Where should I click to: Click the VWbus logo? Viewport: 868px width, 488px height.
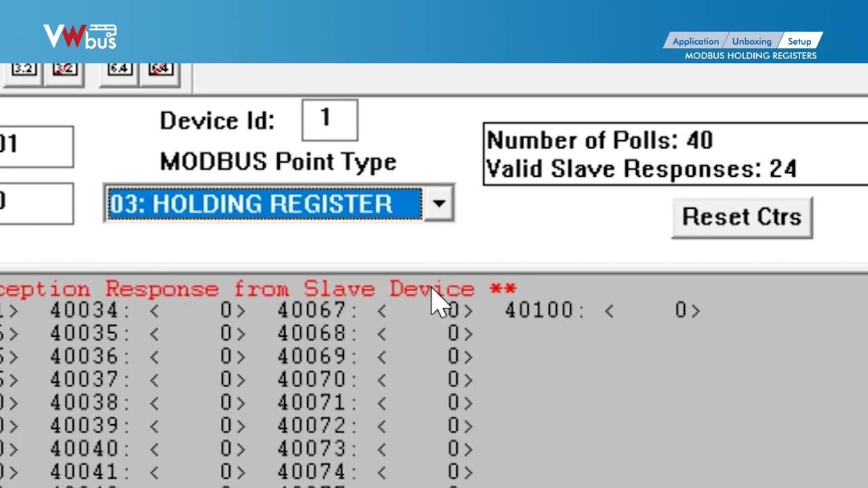click(x=80, y=37)
